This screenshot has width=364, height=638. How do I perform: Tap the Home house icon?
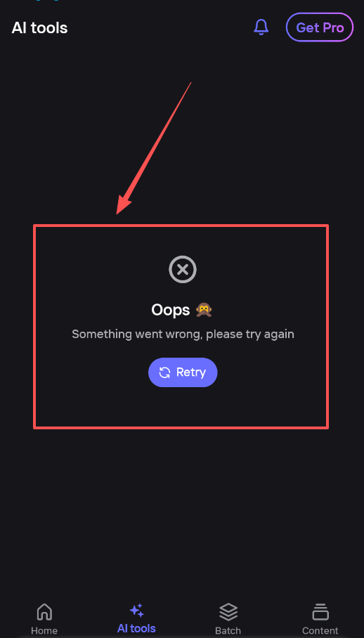click(x=44, y=612)
